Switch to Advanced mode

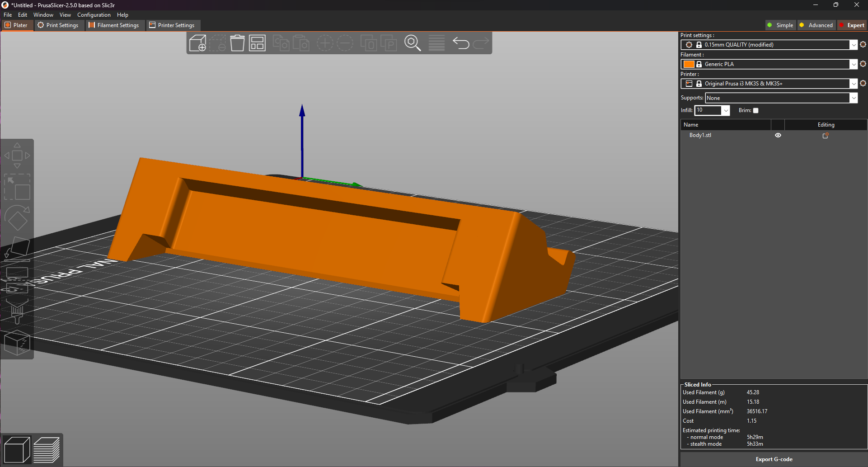pos(816,25)
